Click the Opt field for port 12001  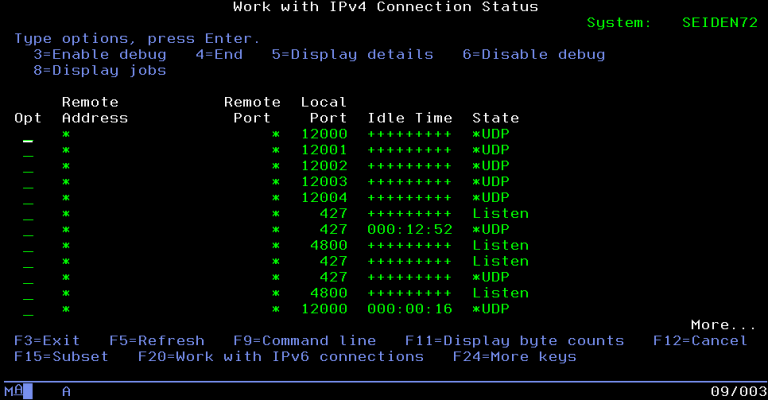click(28, 150)
